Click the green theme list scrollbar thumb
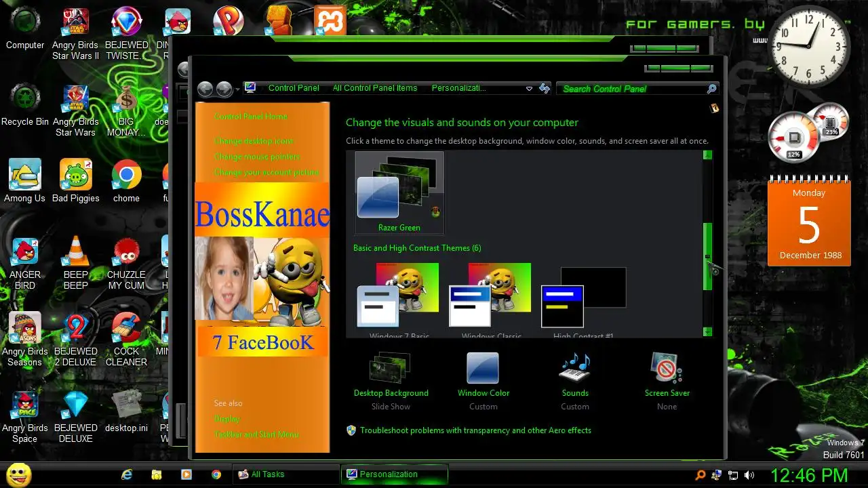The image size is (868, 488). coord(707,256)
